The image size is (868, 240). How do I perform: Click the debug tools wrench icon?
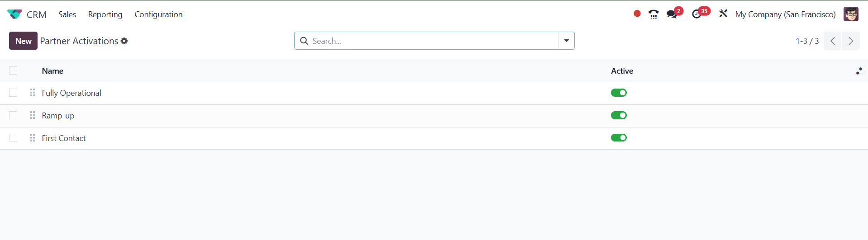(x=723, y=14)
